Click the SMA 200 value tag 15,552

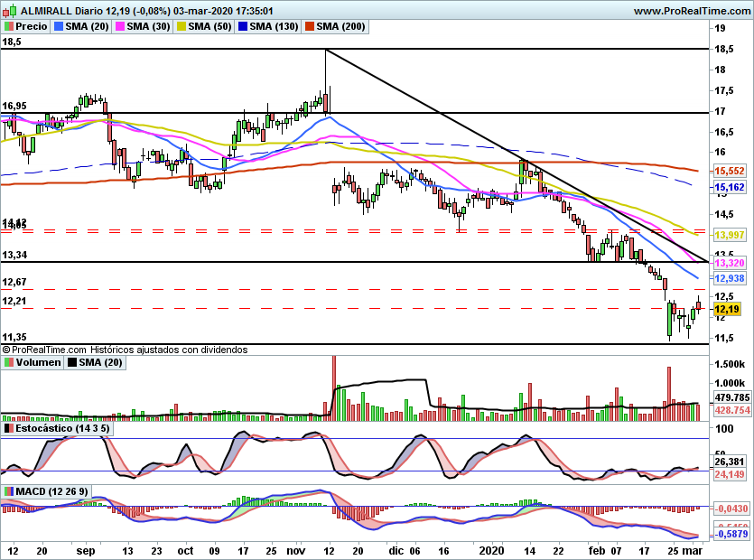click(x=728, y=170)
